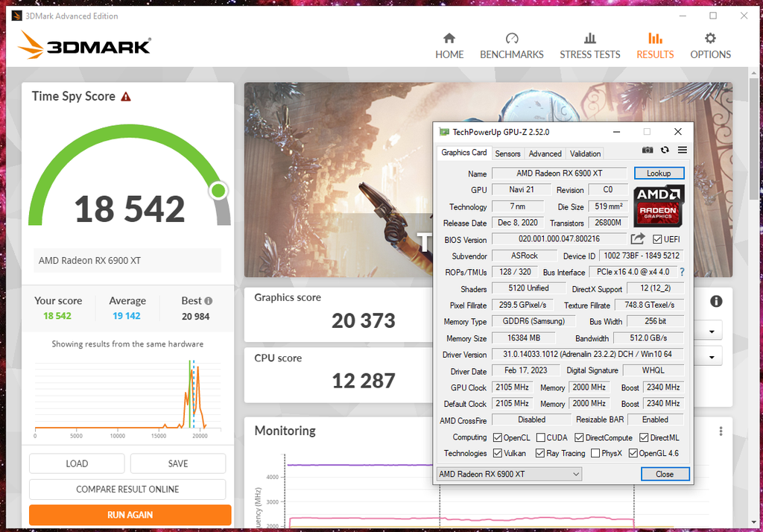Click the score distribution histogram chart
The image size is (763, 532).
click(127, 396)
